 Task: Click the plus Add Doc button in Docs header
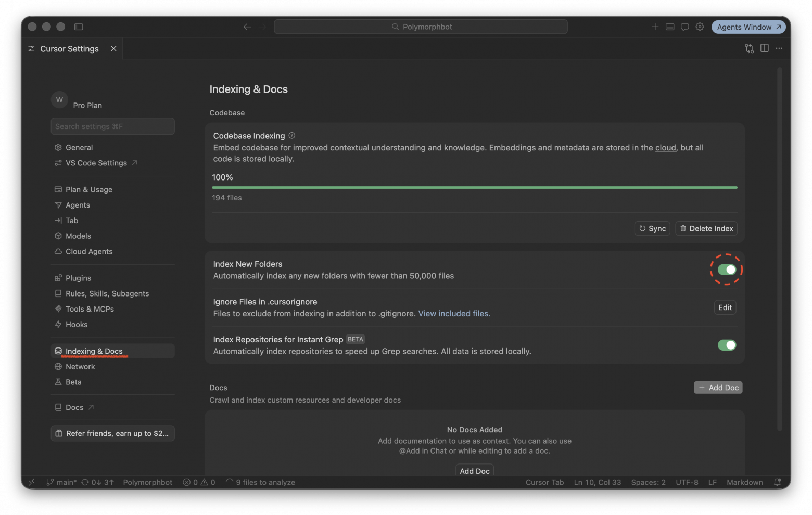[x=718, y=388]
